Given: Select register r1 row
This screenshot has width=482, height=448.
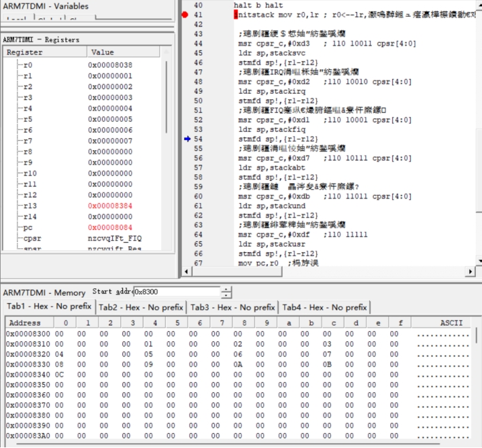Looking at the screenshot, I should [x=82, y=76].
